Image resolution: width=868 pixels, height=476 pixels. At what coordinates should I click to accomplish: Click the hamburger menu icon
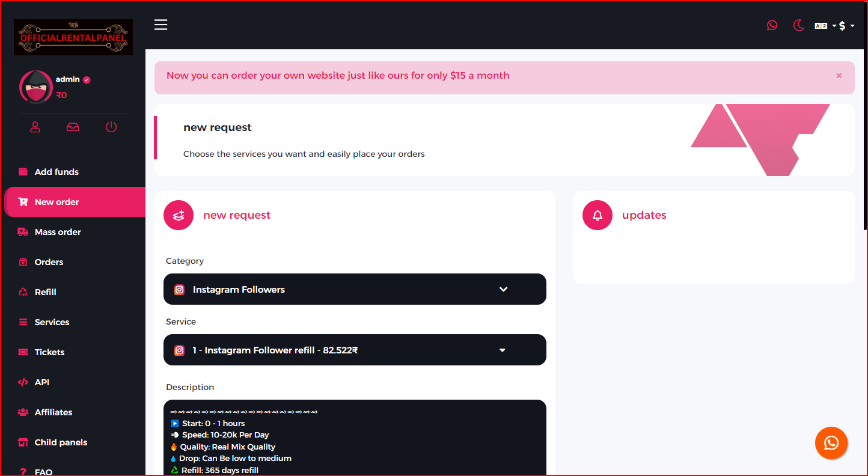click(160, 25)
